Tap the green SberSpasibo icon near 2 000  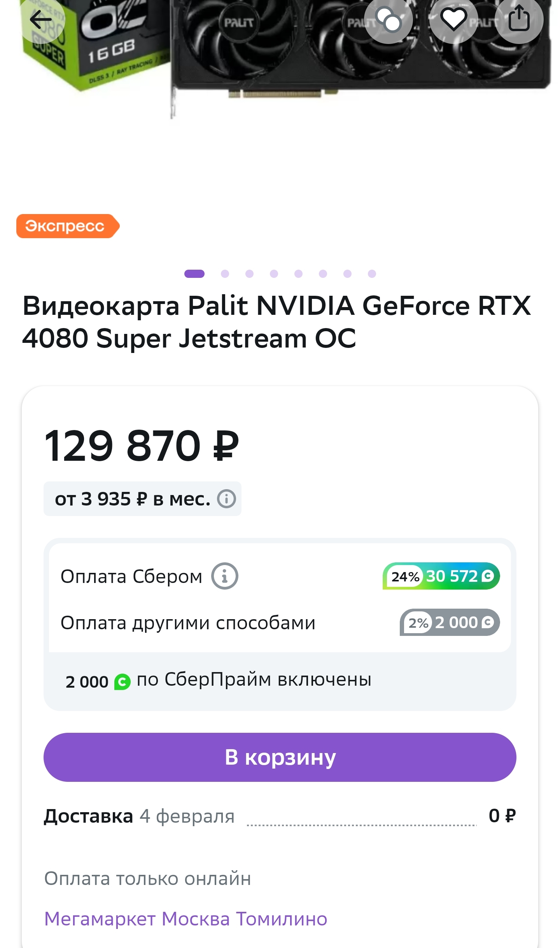pyautogui.click(x=122, y=682)
